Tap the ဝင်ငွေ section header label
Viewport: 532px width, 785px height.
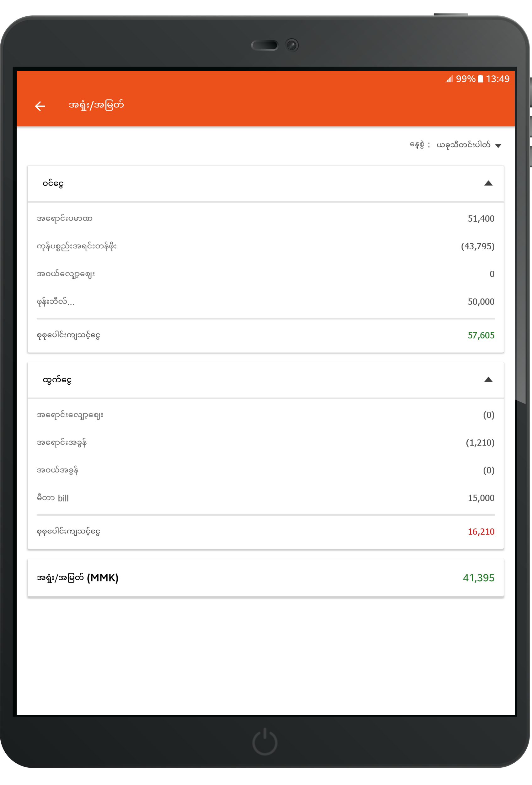click(x=53, y=183)
